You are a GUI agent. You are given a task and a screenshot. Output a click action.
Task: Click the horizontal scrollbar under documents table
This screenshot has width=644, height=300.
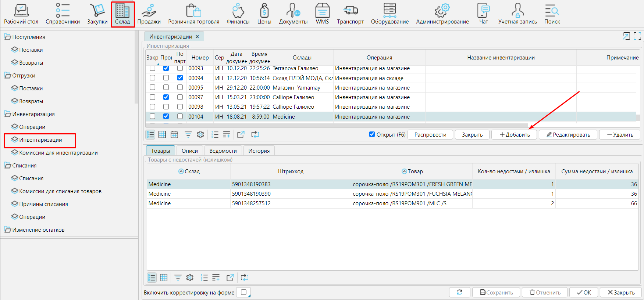click(x=337, y=125)
